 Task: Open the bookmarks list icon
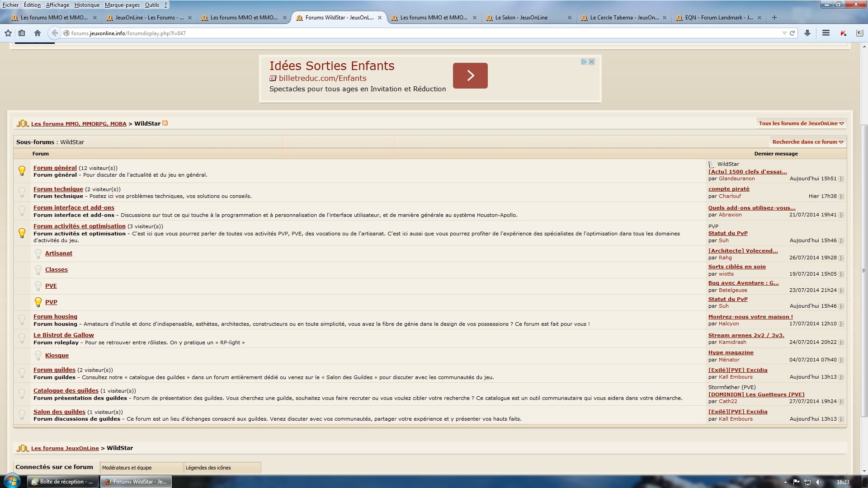[x=22, y=33]
